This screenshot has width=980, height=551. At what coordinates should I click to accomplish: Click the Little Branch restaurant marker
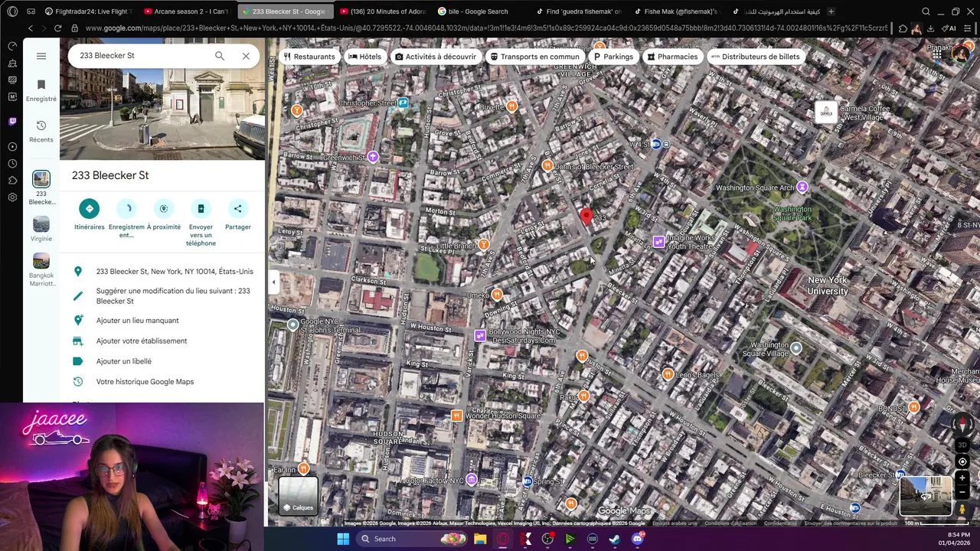483,245
